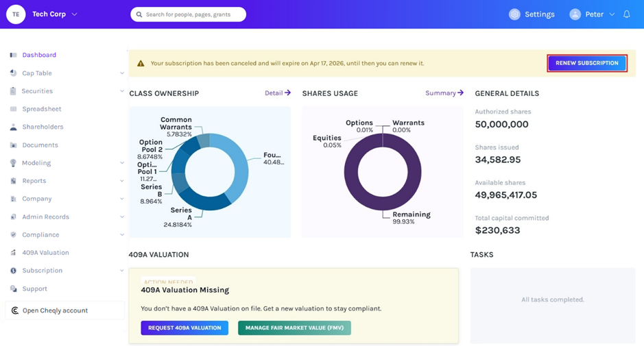Open Settings via the gear icon
Screen dimensions: 644x346
[514, 14]
